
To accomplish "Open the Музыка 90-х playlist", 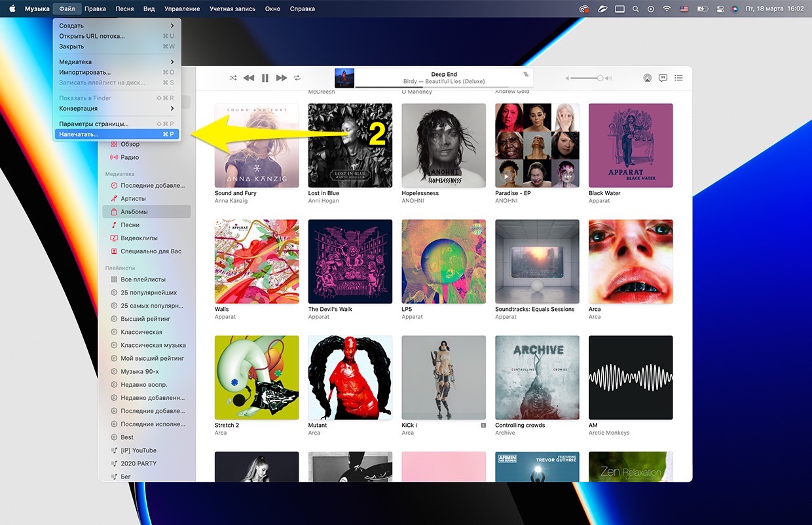I will click(146, 371).
